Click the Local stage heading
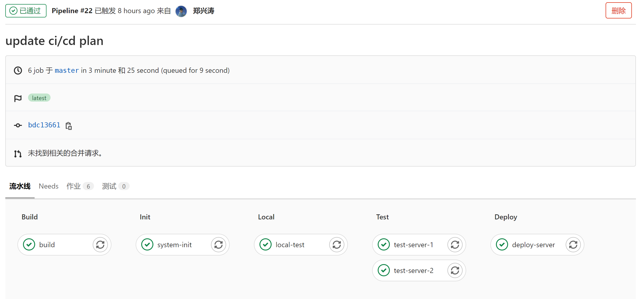This screenshot has height=299, width=644. 266,217
